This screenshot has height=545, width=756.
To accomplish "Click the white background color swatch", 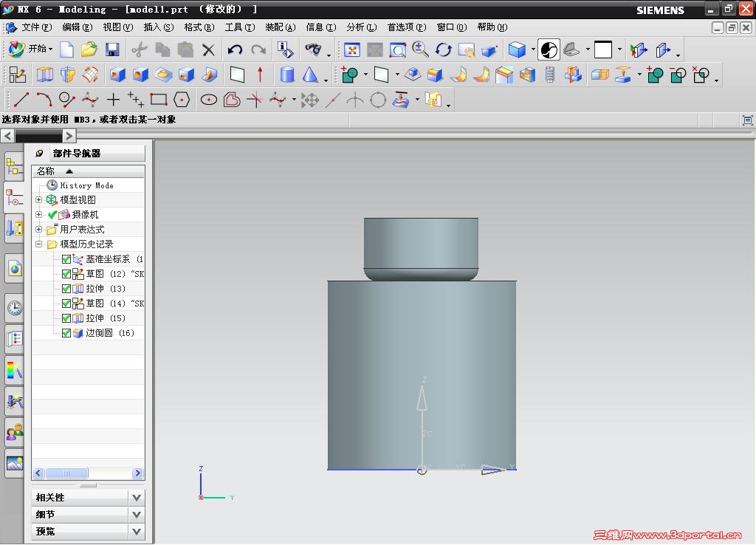I will tap(603, 50).
